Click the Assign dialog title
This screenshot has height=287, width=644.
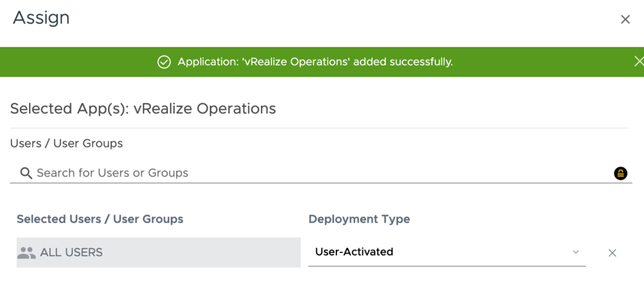pyautogui.click(x=42, y=18)
